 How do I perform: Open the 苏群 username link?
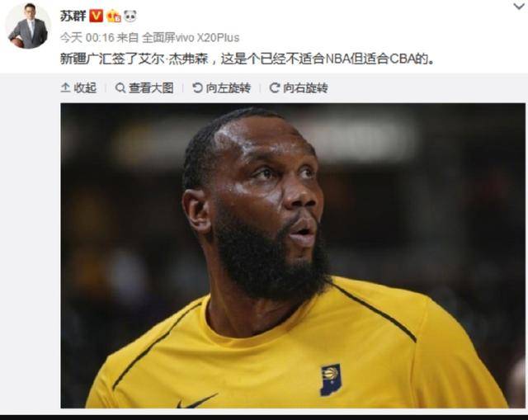click(x=73, y=16)
